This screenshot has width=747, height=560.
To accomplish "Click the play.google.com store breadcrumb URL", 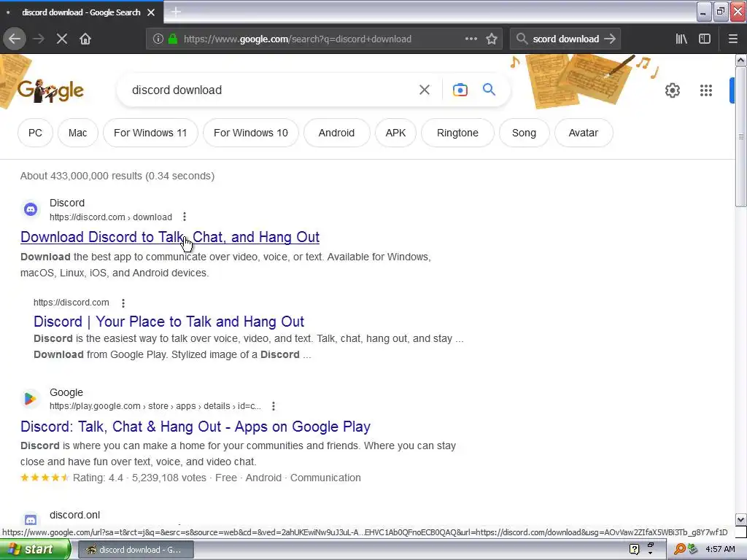I will pos(155,406).
